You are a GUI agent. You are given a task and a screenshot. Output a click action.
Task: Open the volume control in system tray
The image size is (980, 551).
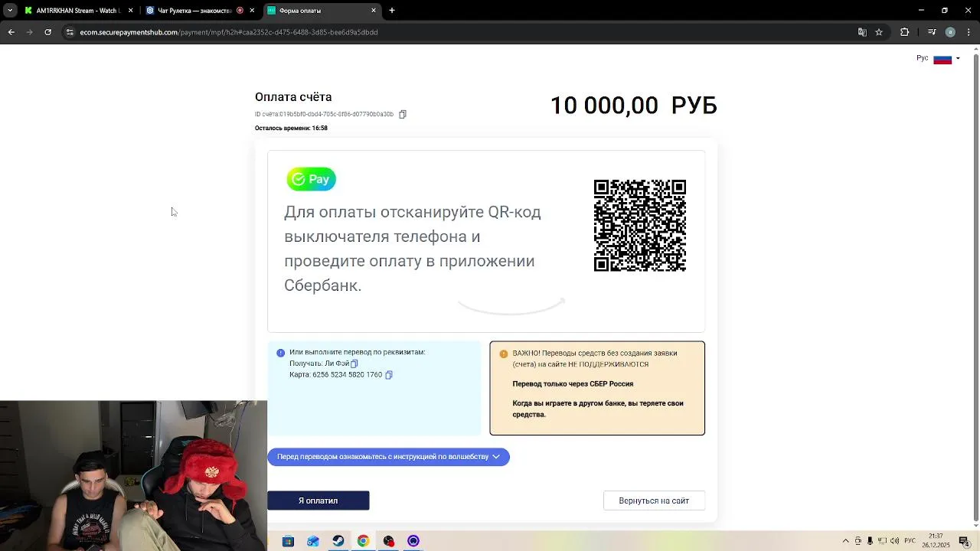click(x=894, y=541)
